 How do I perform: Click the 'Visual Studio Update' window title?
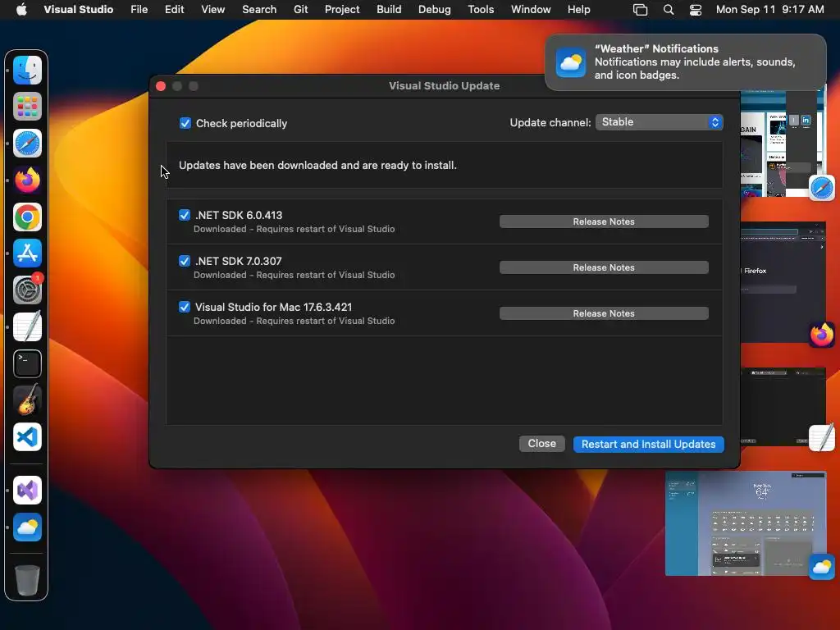[x=444, y=85]
